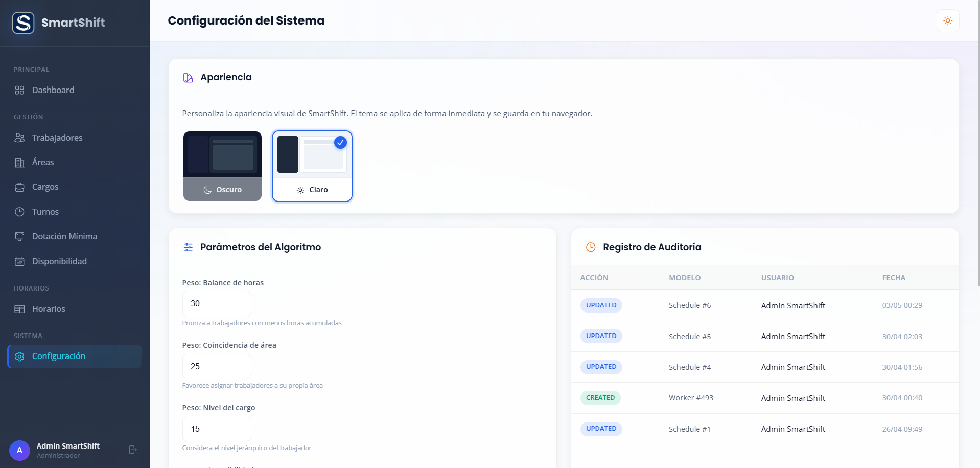980x468 pixels.
Task: Click the Apariencia palette icon
Action: click(x=188, y=78)
